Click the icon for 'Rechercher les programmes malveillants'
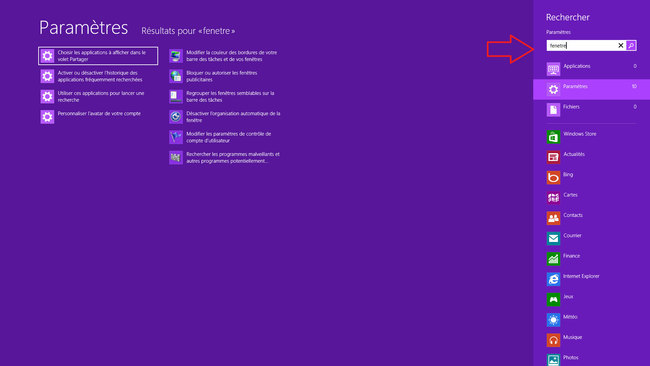The width and height of the screenshot is (650, 366). [x=176, y=158]
